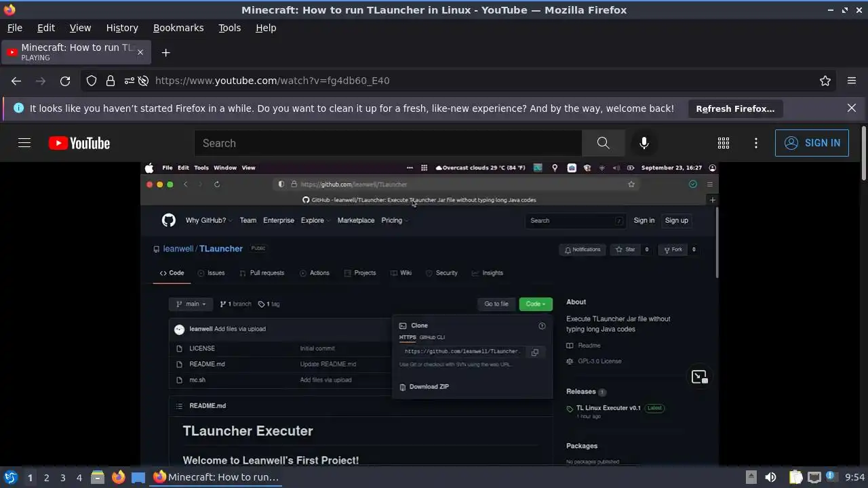Open file manager from taskbar
The image size is (868, 488).
click(x=98, y=477)
